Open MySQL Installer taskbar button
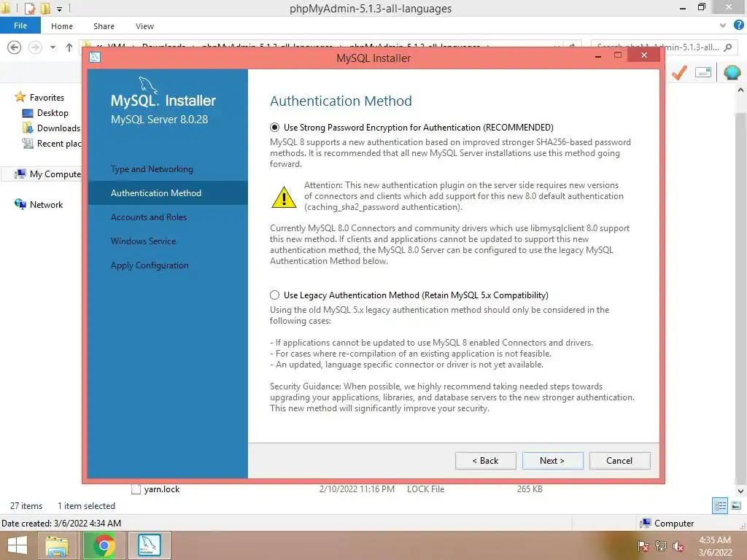The image size is (747, 560). 149,545
